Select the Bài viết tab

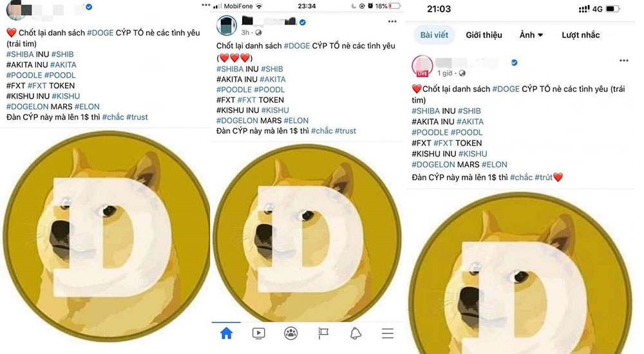tap(434, 35)
